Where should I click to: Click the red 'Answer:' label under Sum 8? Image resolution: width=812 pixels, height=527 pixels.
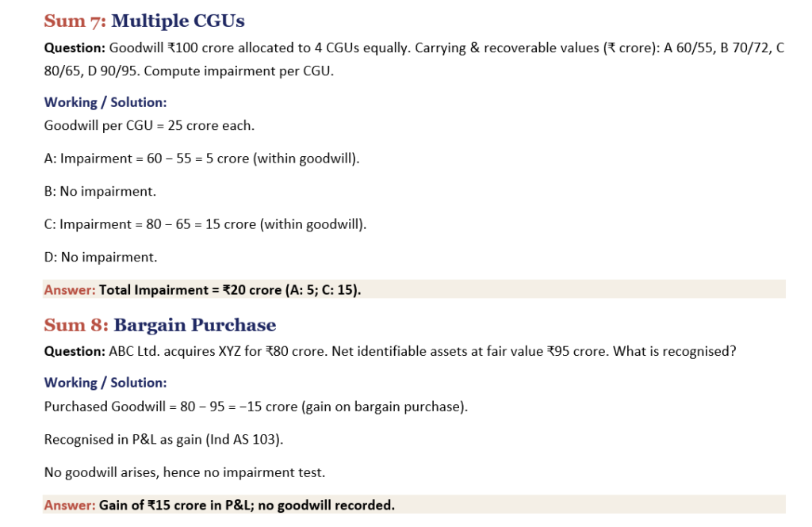70,506
